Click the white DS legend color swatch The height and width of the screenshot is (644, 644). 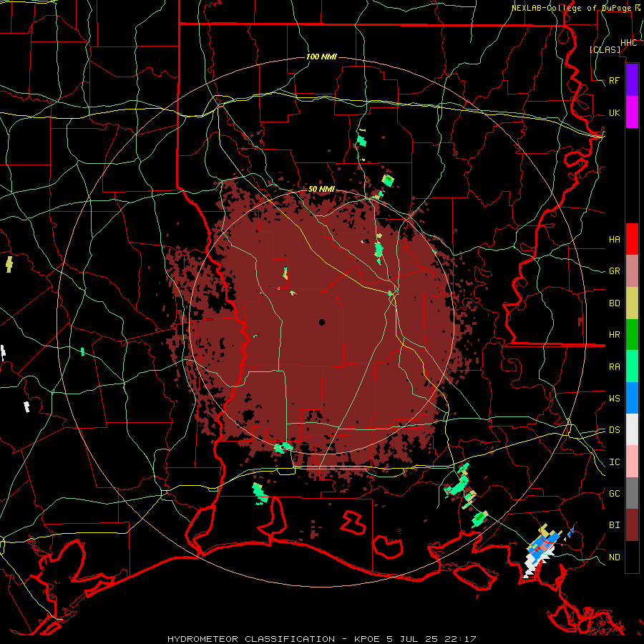point(632,429)
